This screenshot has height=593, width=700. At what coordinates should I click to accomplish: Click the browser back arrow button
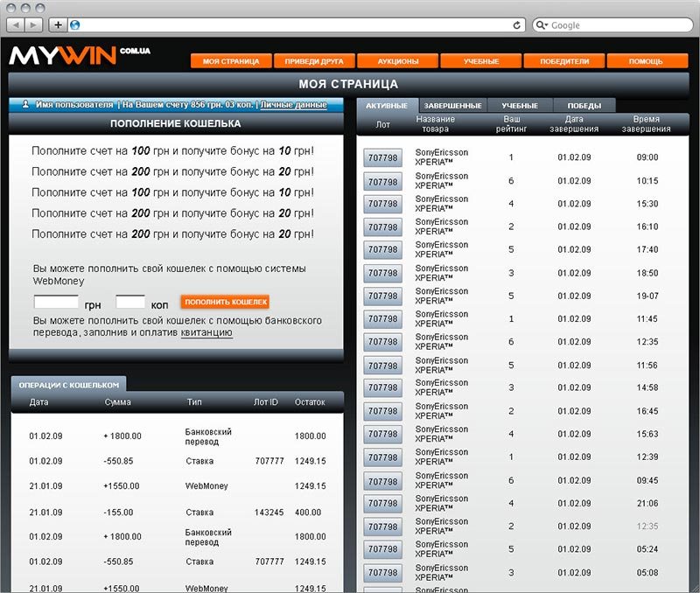(16, 24)
